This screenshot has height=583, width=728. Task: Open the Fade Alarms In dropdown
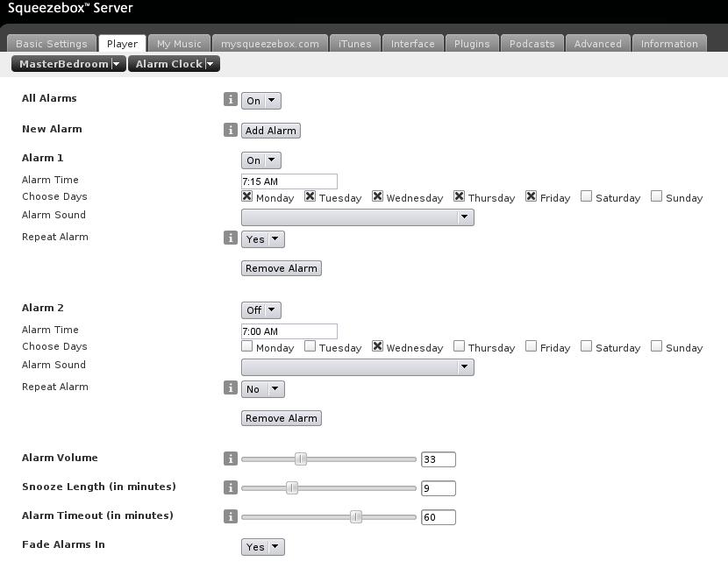click(262, 547)
